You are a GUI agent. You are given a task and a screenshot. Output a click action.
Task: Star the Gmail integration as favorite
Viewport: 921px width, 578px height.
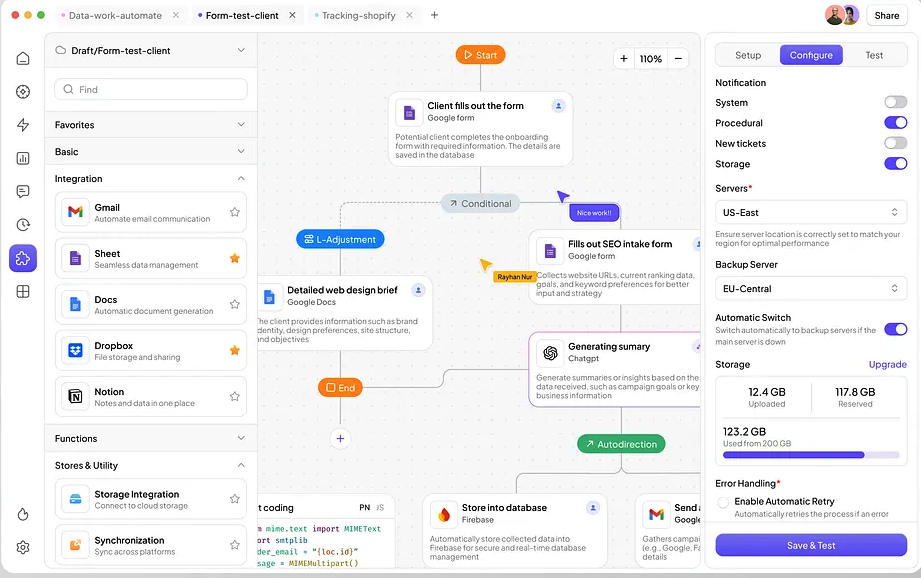point(235,212)
